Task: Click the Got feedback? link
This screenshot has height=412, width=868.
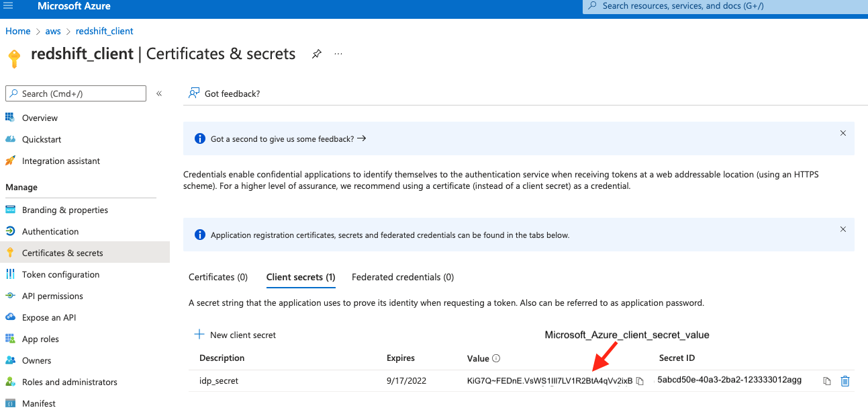Action: coord(232,93)
